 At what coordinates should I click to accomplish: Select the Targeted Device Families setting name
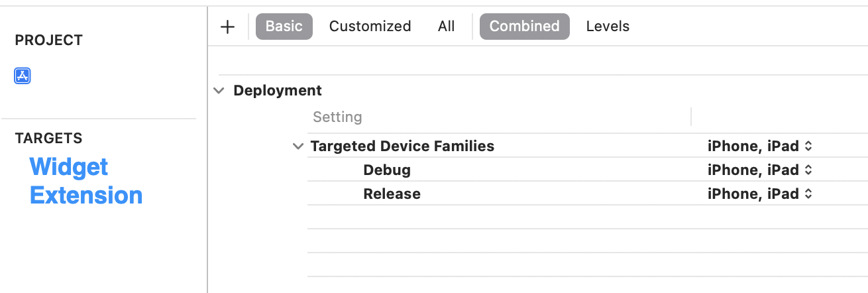pos(402,146)
